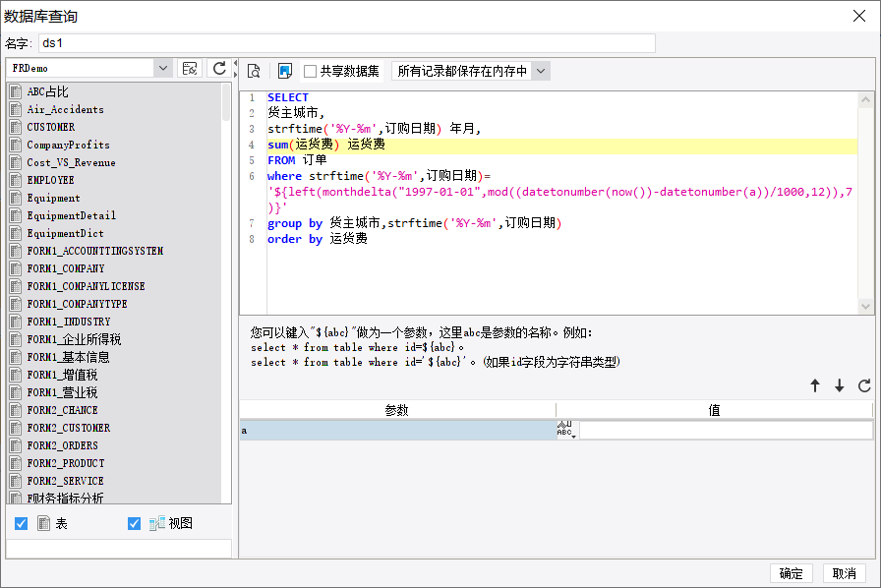
Task: Click the group by line in editor
Action: tap(414, 223)
